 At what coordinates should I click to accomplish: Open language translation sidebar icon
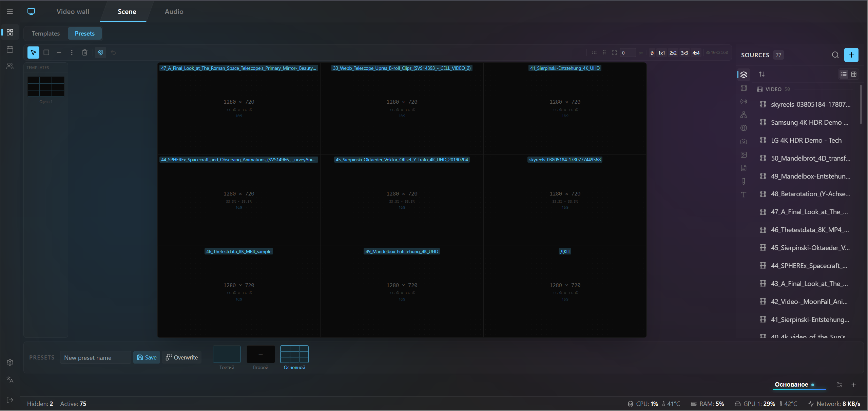pos(10,379)
